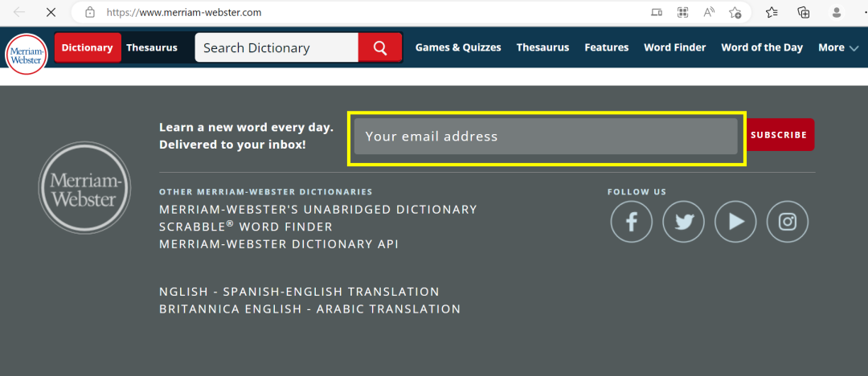
Task: Open Games & Quizzes menu item
Action: 458,47
